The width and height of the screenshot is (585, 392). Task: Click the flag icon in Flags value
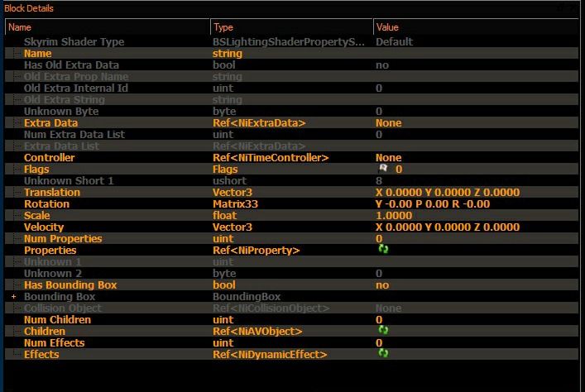click(383, 169)
